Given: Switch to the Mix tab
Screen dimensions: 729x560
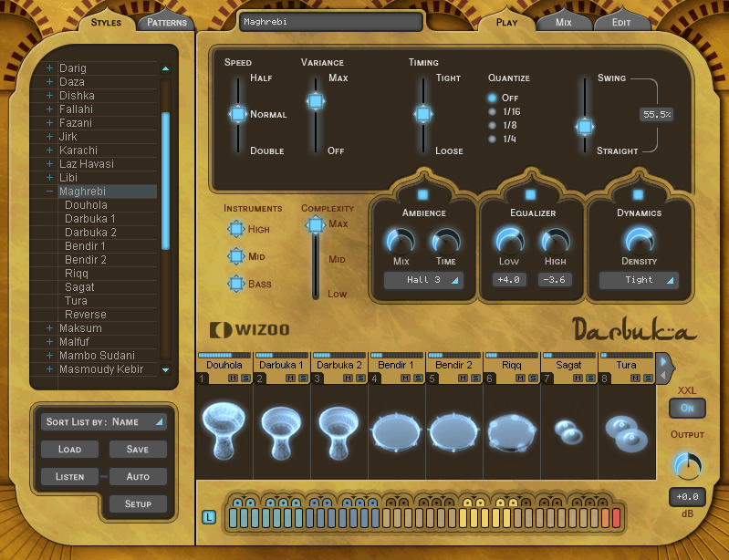Looking at the screenshot, I should tap(564, 22).
